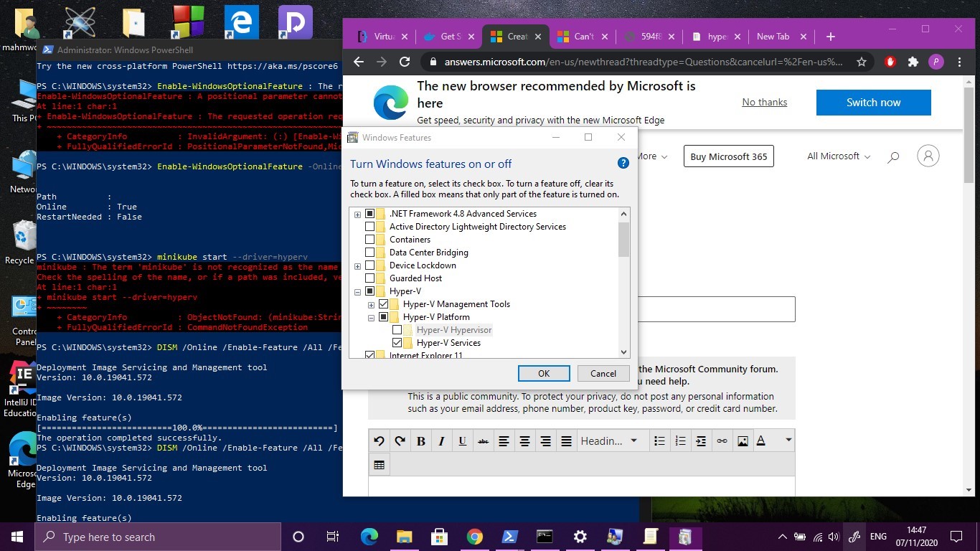Insert a table with the table icon
This screenshot has height=551, width=980.
tap(380, 465)
